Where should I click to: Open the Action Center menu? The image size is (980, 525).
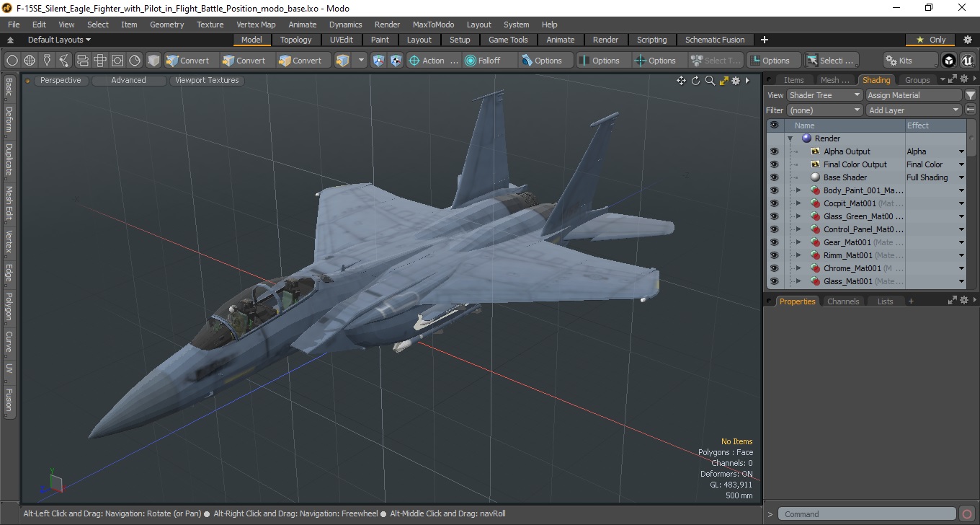click(434, 61)
